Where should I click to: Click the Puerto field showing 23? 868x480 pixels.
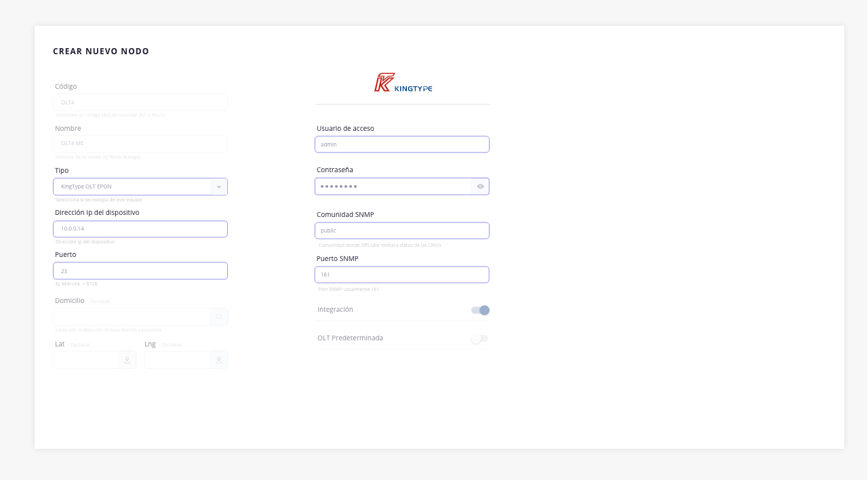pyautogui.click(x=140, y=271)
